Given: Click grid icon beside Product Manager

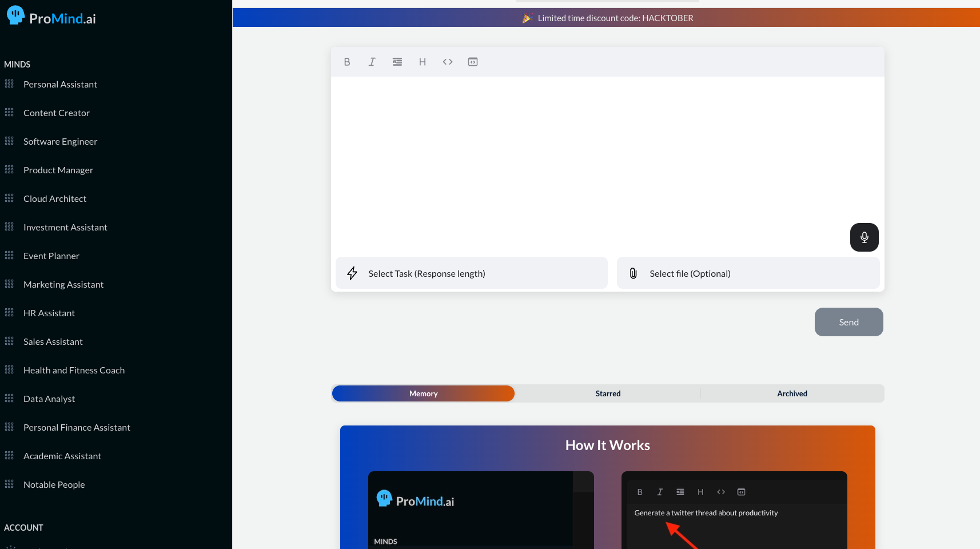Looking at the screenshot, I should (9, 170).
